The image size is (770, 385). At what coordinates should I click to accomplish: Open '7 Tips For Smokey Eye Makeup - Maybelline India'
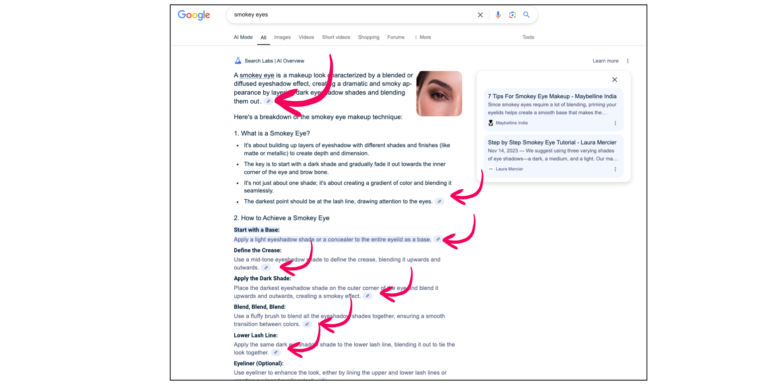(x=552, y=96)
